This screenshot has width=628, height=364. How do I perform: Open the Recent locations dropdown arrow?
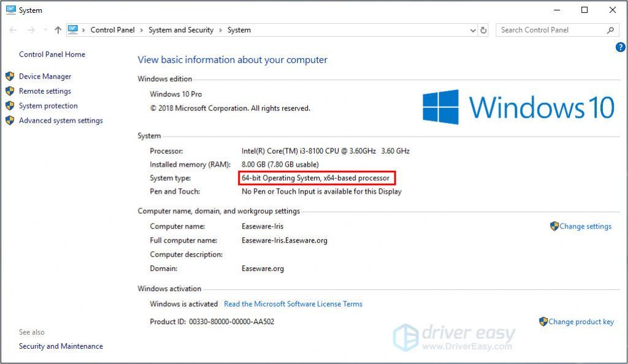[x=45, y=30]
